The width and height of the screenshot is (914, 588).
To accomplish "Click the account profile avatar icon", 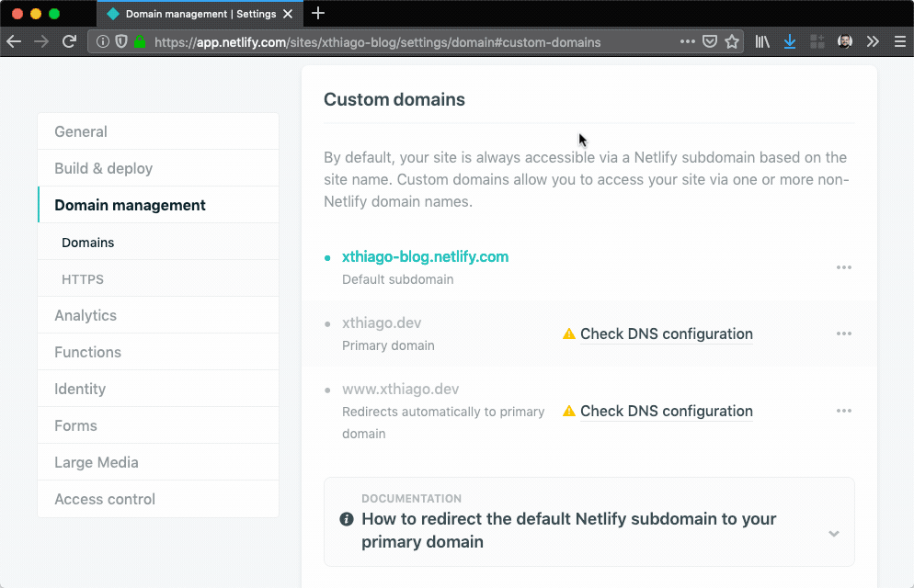I will coord(844,41).
